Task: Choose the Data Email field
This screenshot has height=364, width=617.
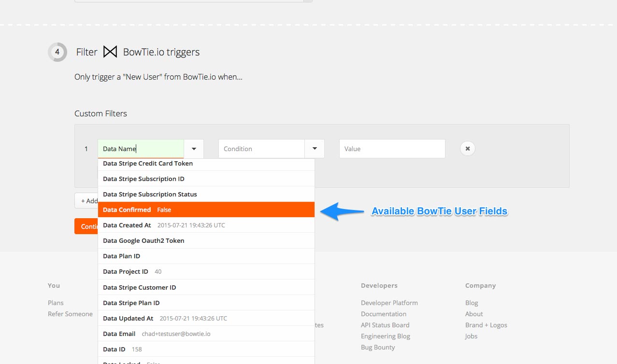Action: coord(206,334)
